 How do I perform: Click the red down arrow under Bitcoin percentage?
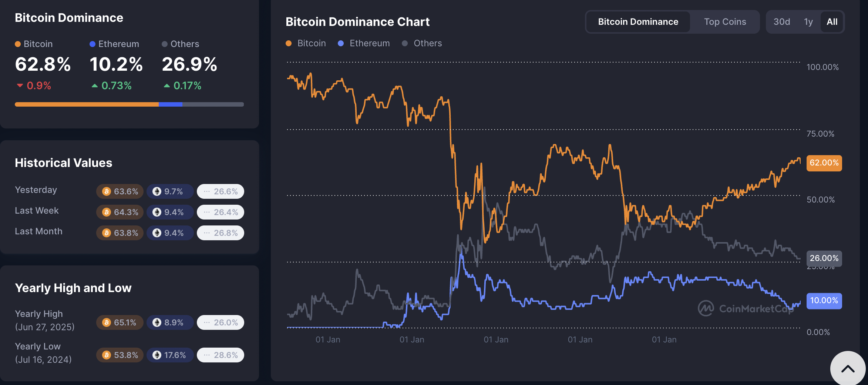20,86
